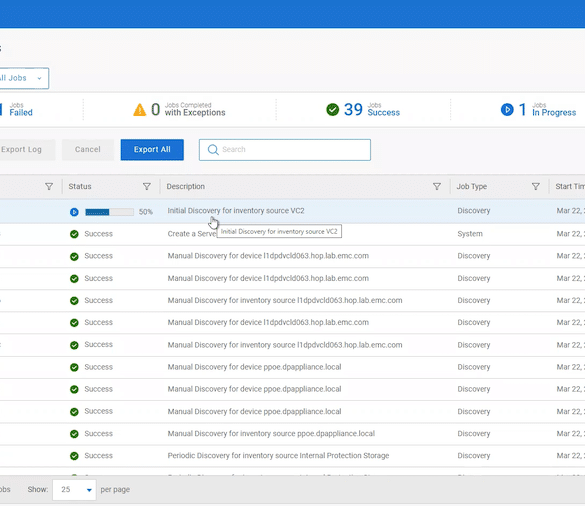Click the Job Type column filter icon
This screenshot has height=506, width=585.
click(535, 187)
